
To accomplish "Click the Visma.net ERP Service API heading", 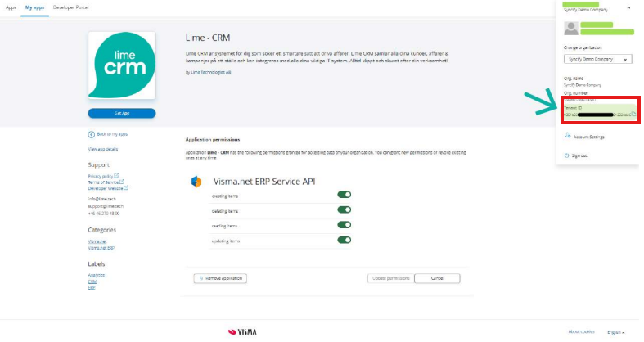I will (x=264, y=182).
